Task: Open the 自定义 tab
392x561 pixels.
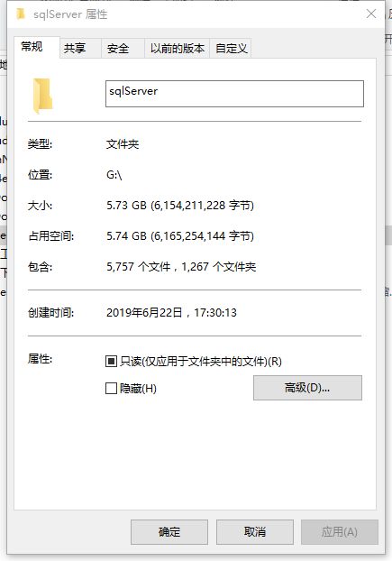Action: 231,48
